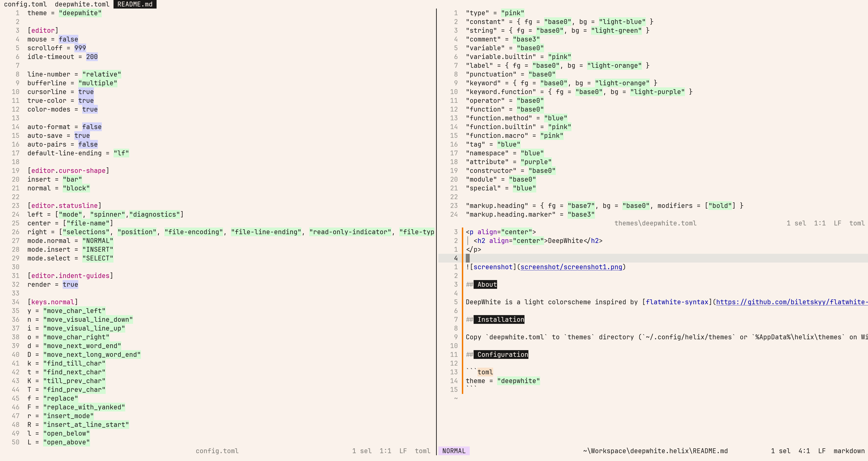The height and width of the screenshot is (461, 868).
Task: Switch to the deepwhite.toml buffer tab
Action: coord(82,4)
